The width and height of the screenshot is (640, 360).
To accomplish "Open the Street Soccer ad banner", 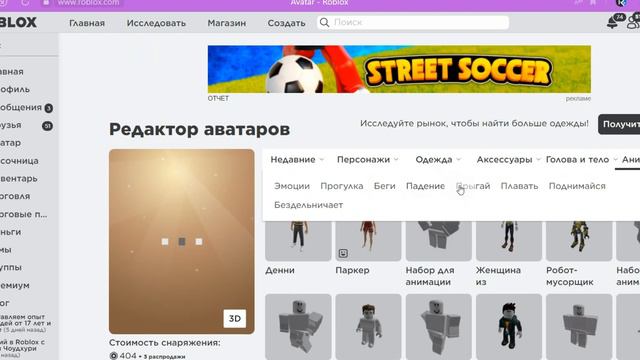I will [399, 69].
